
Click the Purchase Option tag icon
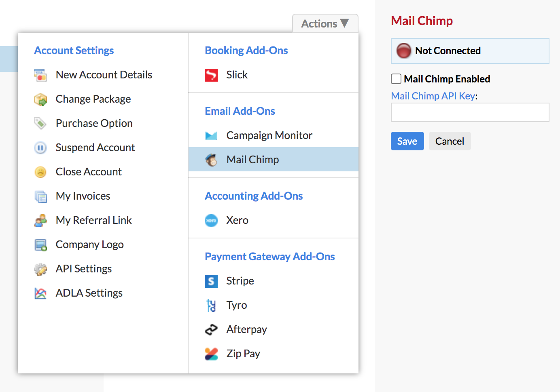click(40, 123)
